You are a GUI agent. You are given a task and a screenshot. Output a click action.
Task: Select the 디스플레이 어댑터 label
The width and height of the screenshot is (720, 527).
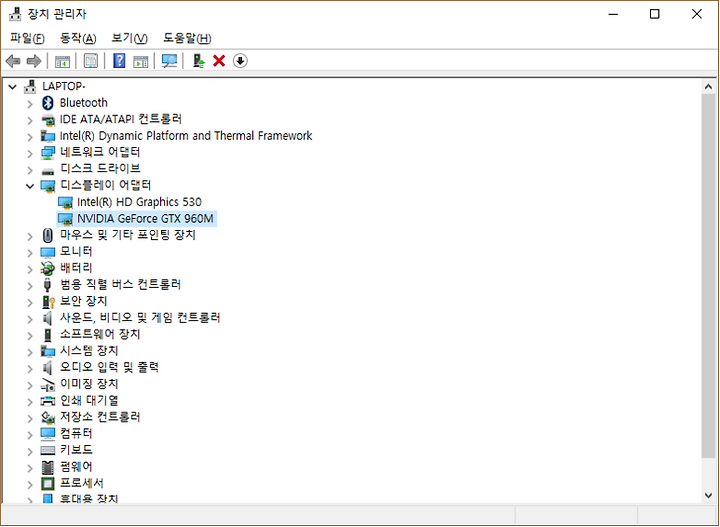click(x=106, y=185)
